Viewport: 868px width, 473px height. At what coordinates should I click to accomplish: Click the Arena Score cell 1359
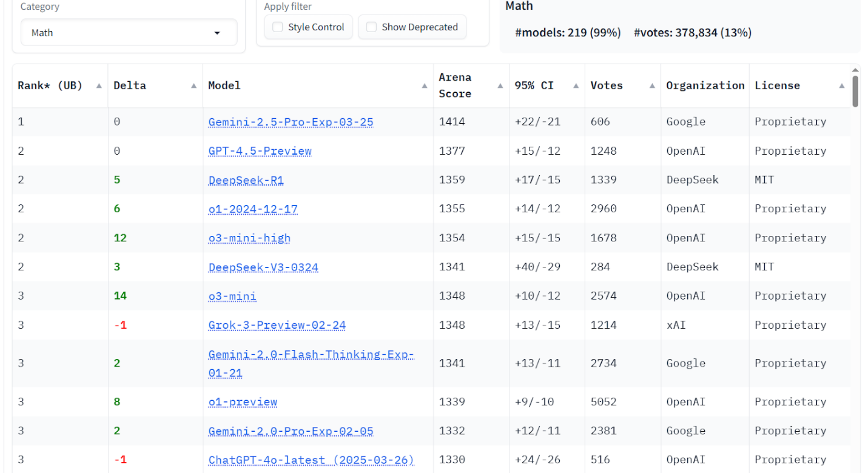(452, 180)
